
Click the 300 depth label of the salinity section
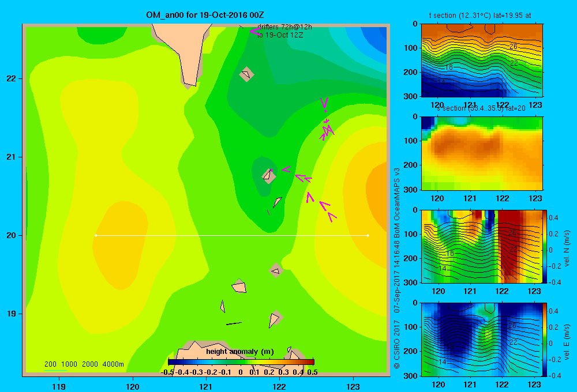point(410,190)
